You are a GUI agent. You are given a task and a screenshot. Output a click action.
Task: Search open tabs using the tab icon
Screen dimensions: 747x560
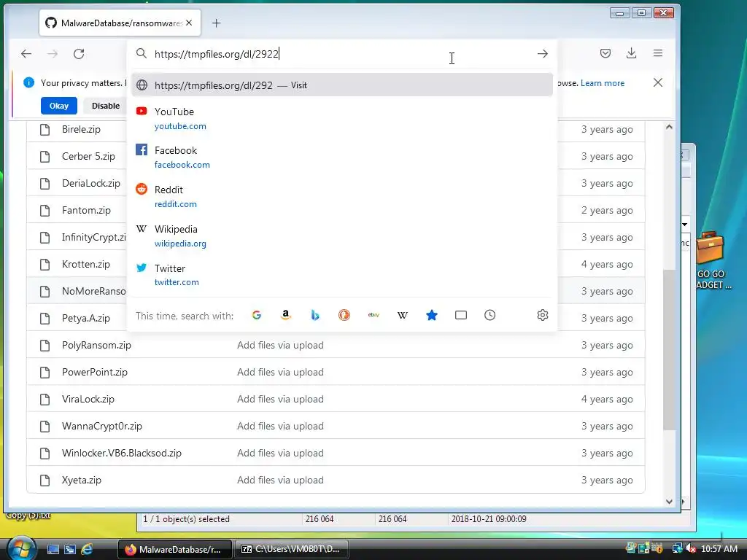[461, 315]
